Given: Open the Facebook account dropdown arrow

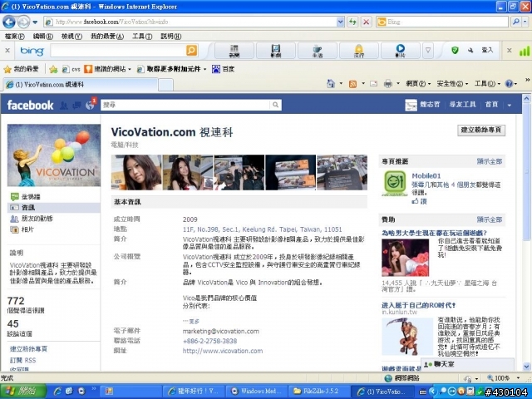Looking at the screenshot, I should click(x=510, y=106).
